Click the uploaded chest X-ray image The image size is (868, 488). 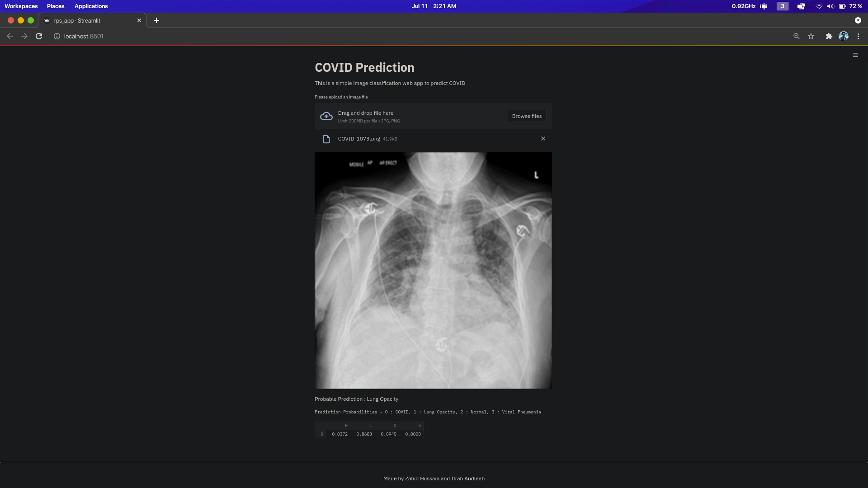coord(433,270)
